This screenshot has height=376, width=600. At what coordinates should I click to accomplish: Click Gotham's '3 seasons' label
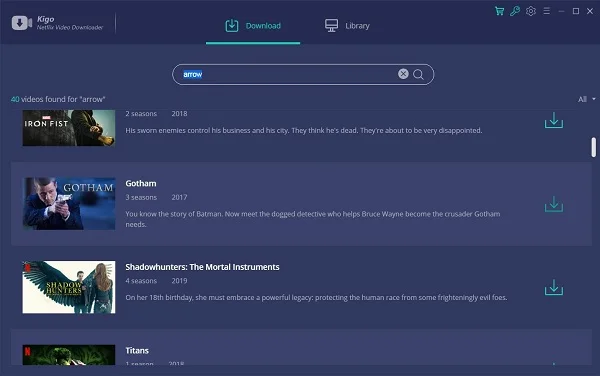tap(141, 197)
